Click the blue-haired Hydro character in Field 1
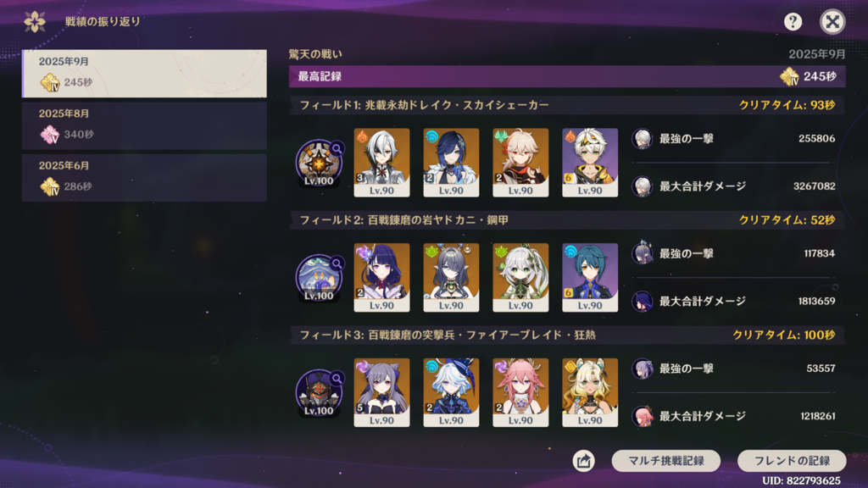This screenshot has width=868, height=488. pos(451,163)
